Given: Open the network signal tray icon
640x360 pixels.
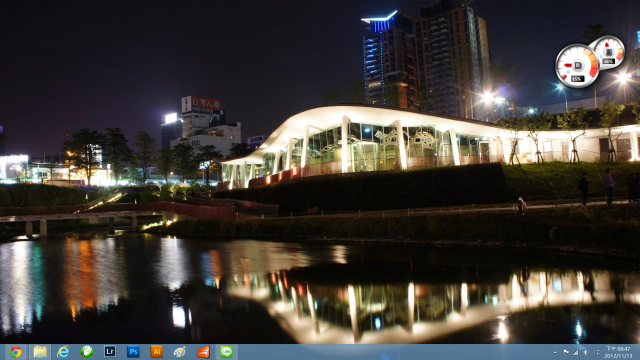Looking at the screenshot, I should pyautogui.click(x=576, y=352).
